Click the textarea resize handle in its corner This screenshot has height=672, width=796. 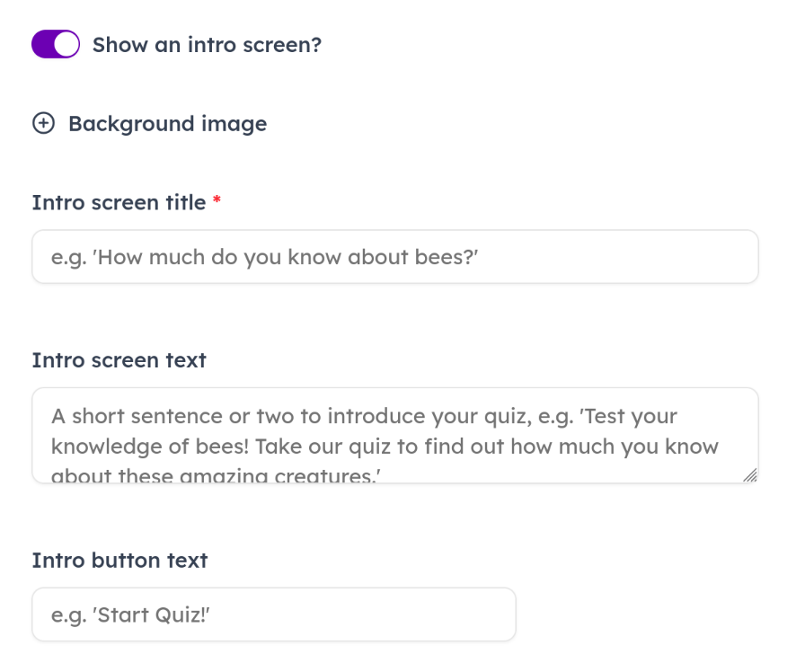point(750,476)
